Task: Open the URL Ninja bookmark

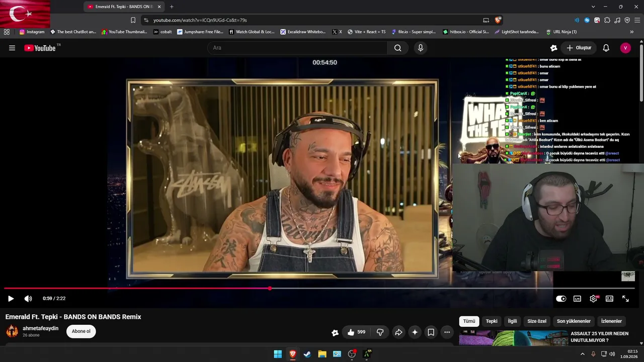Action: [x=561, y=32]
